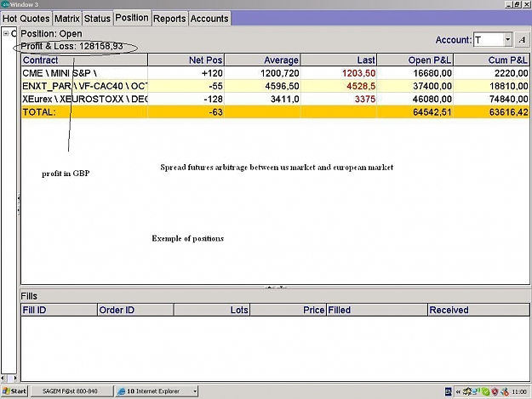Viewport: 532px width, 399px height.
Task: Switch to the Hot Quotes tab
Action: tap(26, 19)
